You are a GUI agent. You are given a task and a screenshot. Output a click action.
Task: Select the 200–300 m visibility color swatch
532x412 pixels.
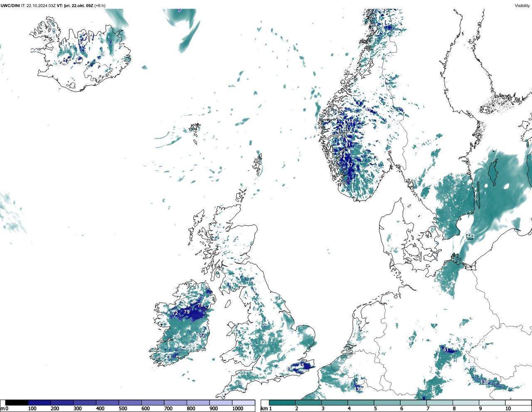click(x=62, y=403)
